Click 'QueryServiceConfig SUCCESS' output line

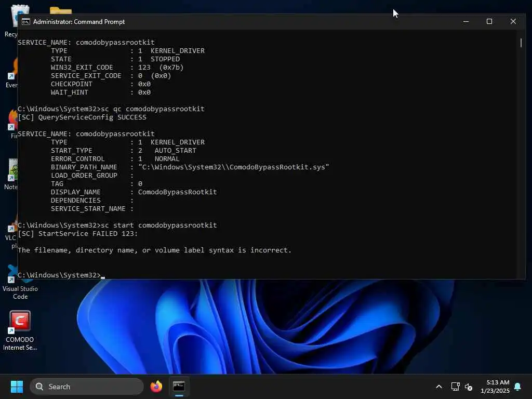pyautogui.click(x=82, y=117)
